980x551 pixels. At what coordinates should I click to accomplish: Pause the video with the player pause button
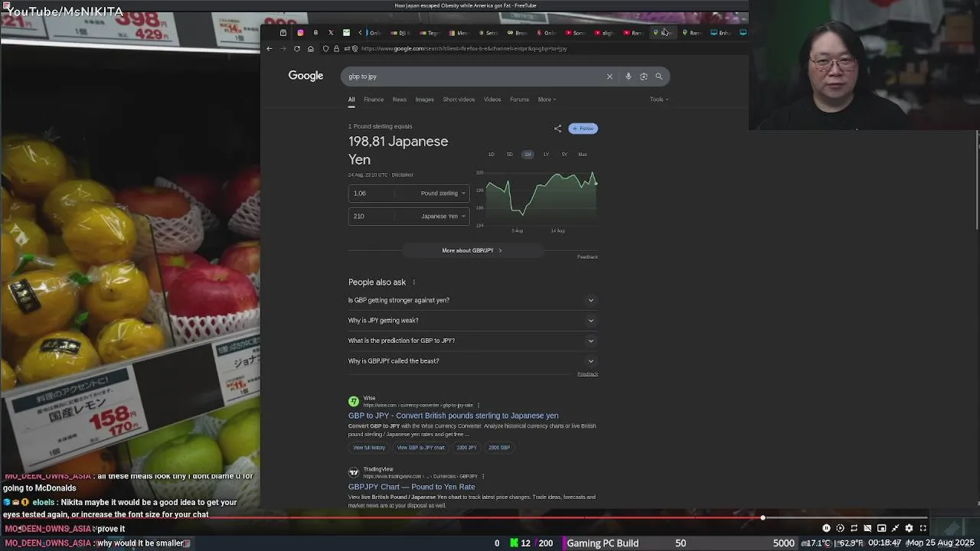(x=826, y=528)
